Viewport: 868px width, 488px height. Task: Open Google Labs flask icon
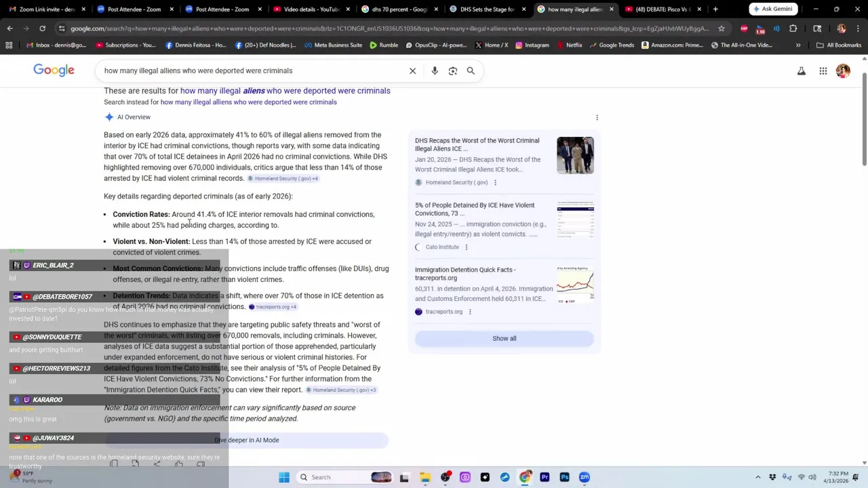tap(802, 70)
